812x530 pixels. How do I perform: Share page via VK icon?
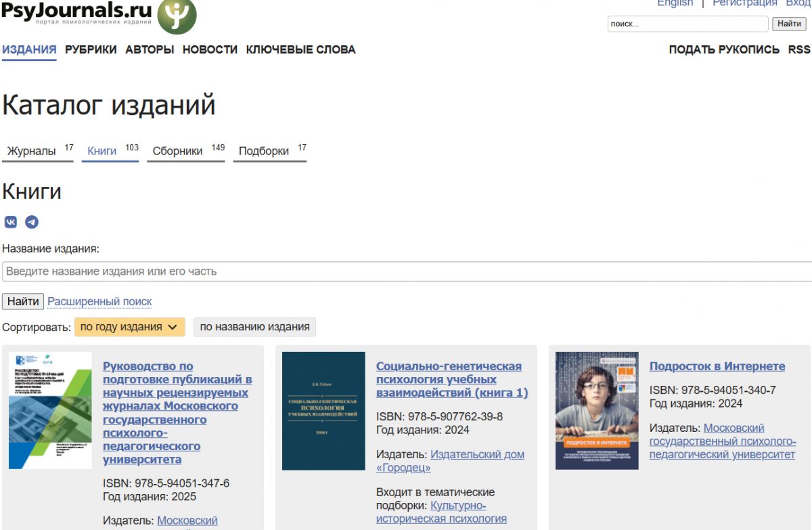(x=11, y=222)
